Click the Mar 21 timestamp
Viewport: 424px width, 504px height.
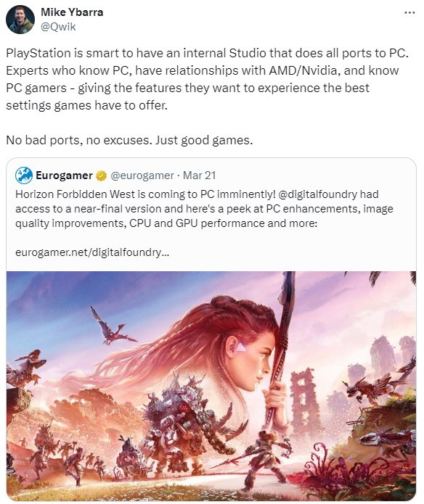pyautogui.click(x=199, y=175)
